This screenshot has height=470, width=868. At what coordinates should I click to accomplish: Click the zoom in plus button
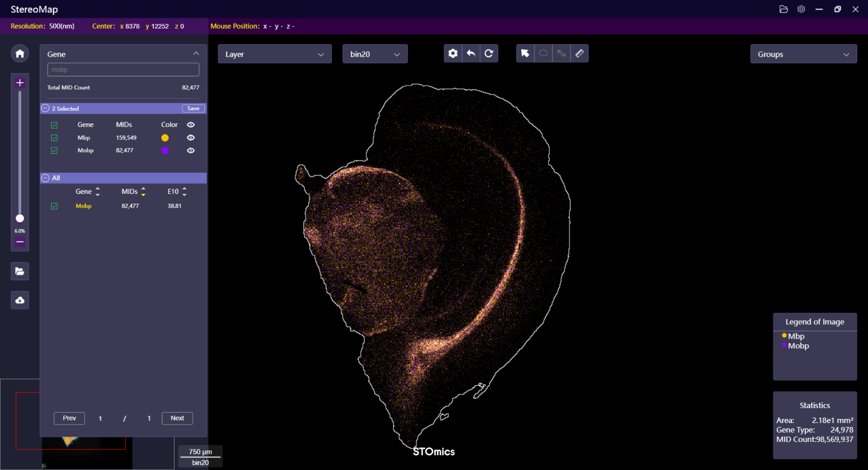click(20, 83)
